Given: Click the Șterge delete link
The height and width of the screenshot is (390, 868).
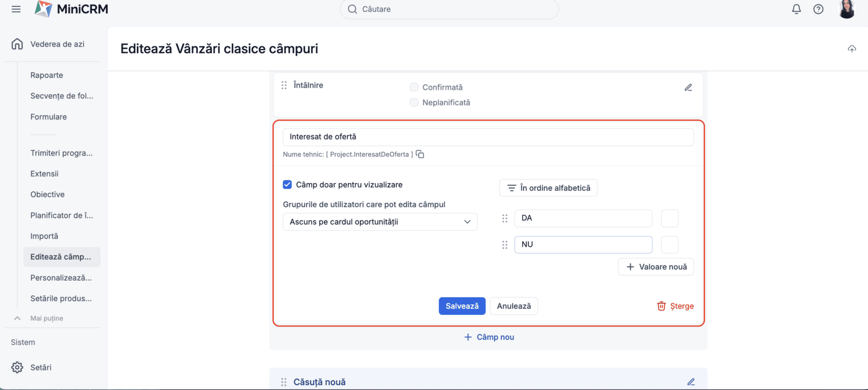Looking at the screenshot, I should click(675, 306).
